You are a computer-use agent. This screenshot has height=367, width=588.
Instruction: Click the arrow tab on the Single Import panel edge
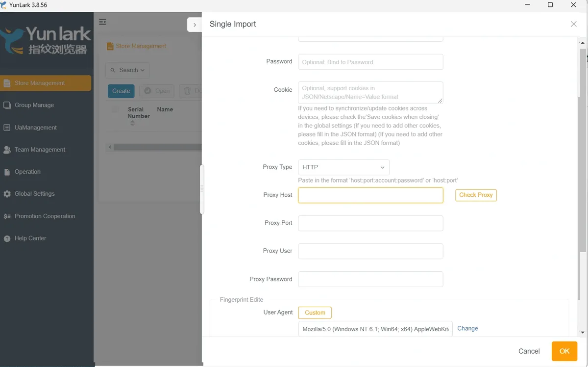195,25
